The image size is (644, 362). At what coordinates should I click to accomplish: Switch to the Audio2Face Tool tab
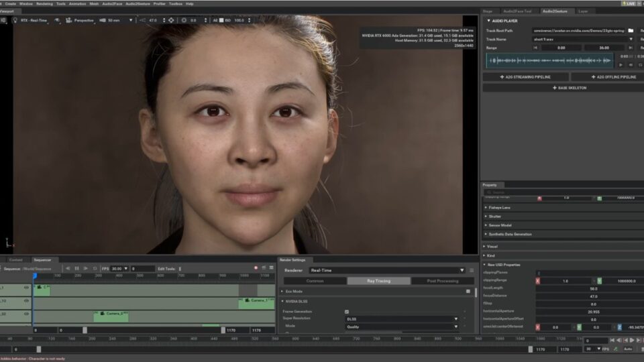517,11
